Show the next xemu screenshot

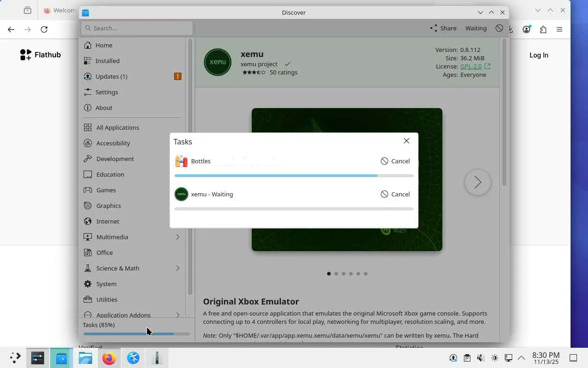[478, 182]
